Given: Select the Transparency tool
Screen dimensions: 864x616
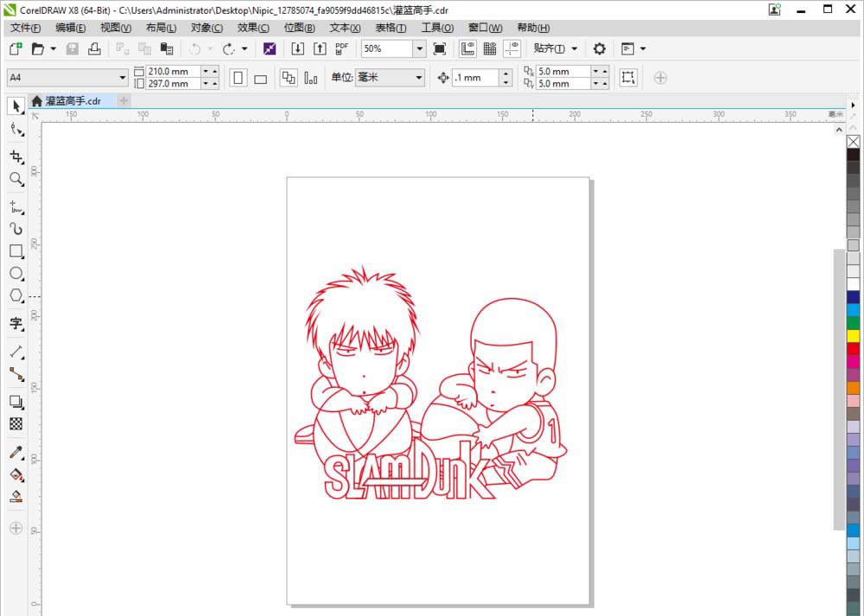Looking at the screenshot, I should pyautogui.click(x=16, y=423).
